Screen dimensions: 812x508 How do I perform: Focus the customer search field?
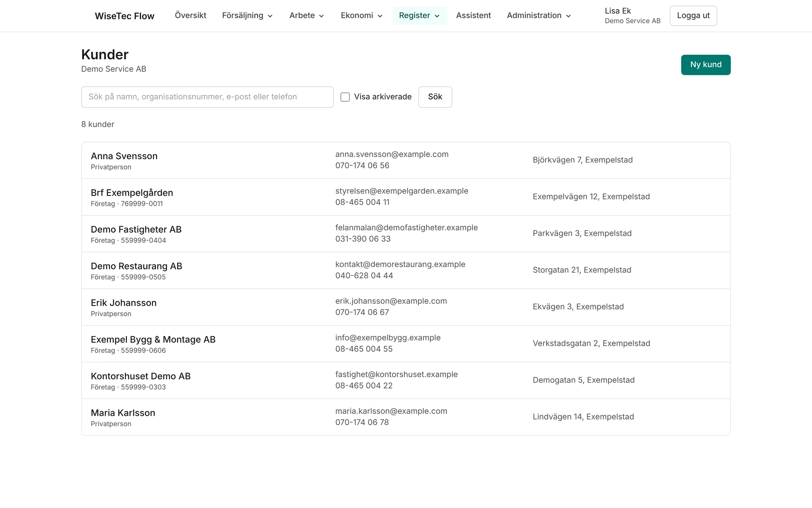click(x=207, y=97)
